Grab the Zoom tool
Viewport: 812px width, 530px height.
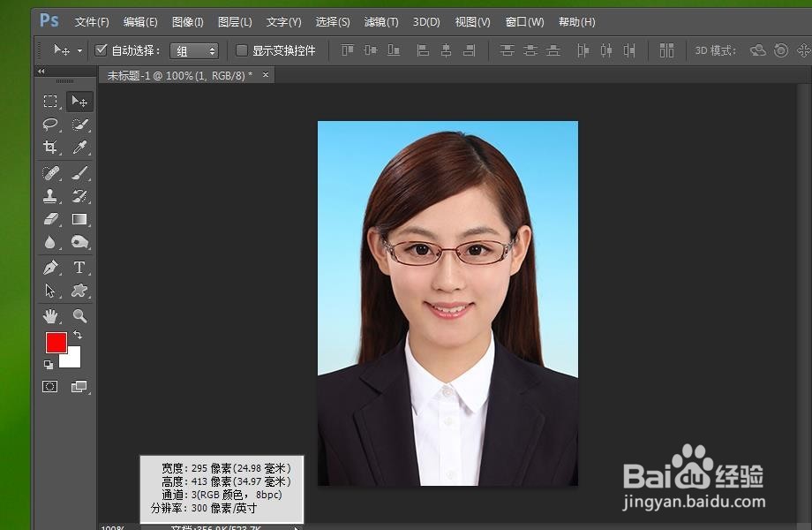point(80,314)
